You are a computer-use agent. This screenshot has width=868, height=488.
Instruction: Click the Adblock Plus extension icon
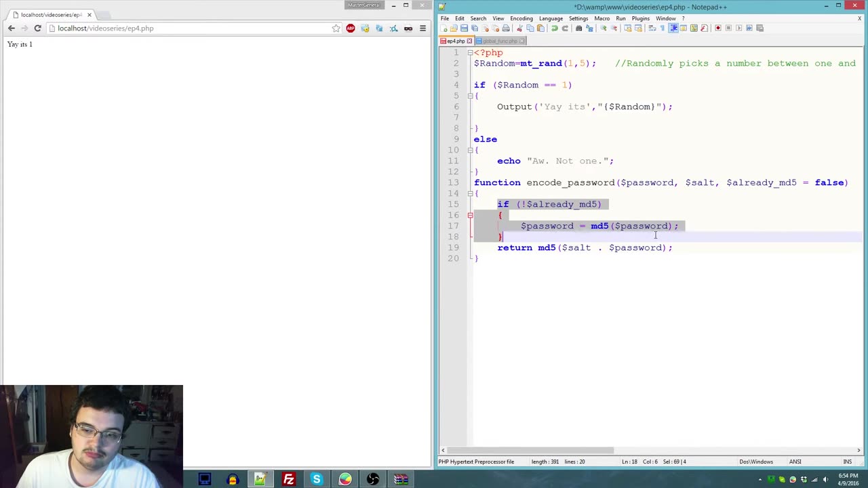click(x=351, y=28)
